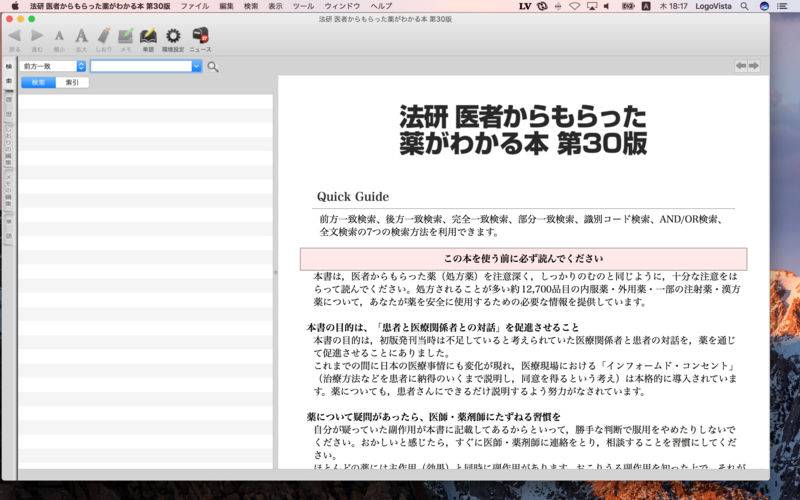The width and height of the screenshot is (800, 500).
Task: Expand the search history dropdown arrow
Action: tap(197, 66)
